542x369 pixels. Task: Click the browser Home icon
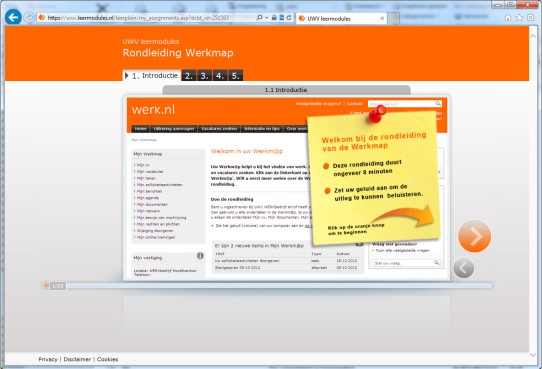coord(508,18)
